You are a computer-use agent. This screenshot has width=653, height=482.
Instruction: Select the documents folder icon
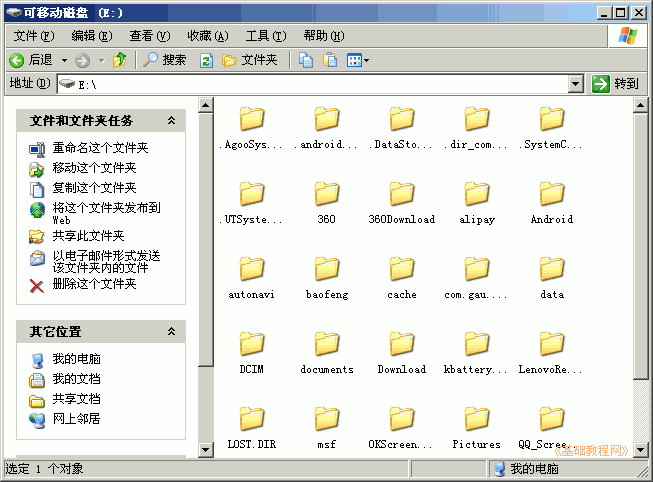[x=326, y=344]
